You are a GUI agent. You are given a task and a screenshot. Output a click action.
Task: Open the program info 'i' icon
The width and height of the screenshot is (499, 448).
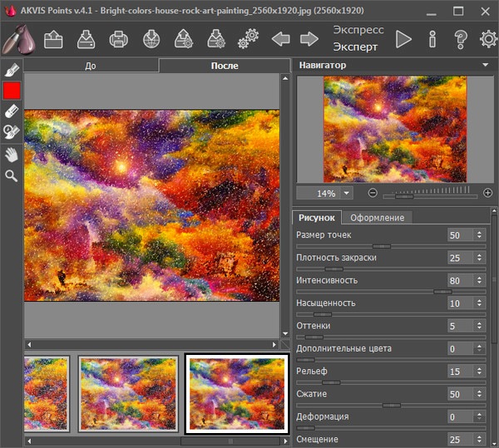pos(432,39)
